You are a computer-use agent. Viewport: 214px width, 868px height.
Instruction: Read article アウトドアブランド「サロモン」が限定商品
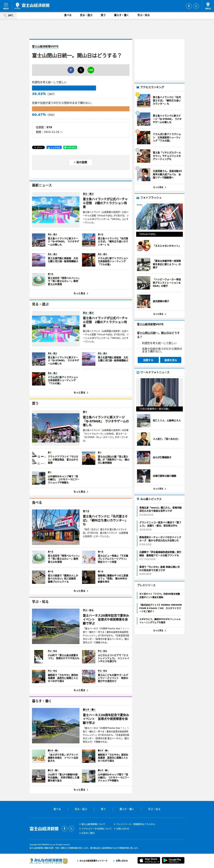63,460
